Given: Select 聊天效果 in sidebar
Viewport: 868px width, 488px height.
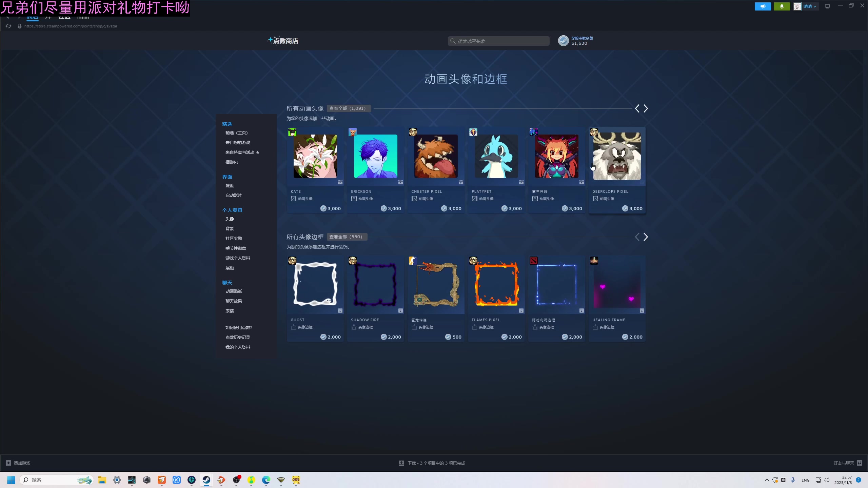Looking at the screenshot, I should click(234, 301).
